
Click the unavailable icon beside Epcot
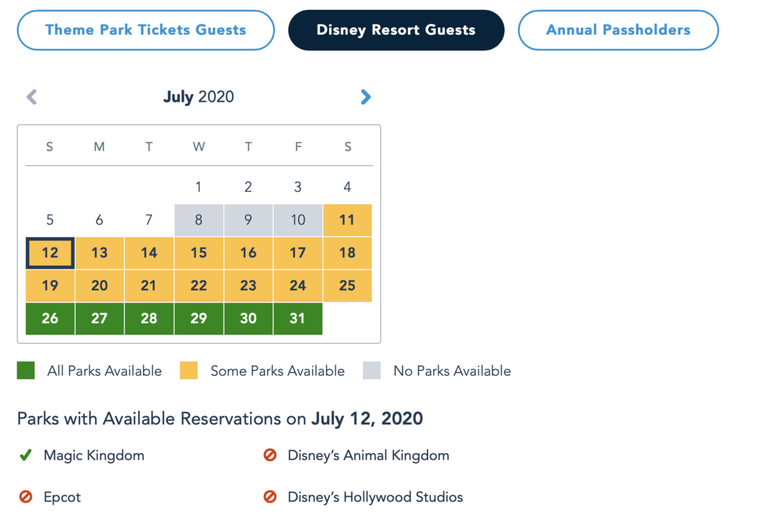(26, 497)
